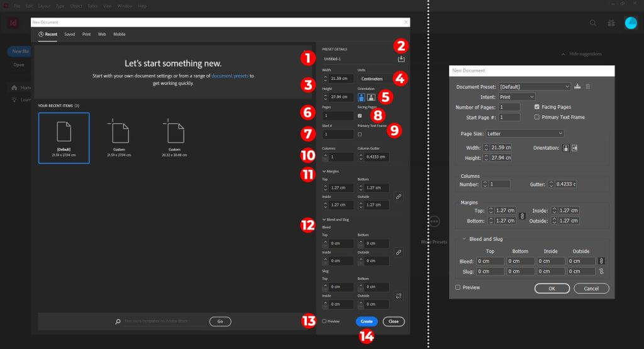The height and width of the screenshot is (349, 644).
Task: Click the save document preset icon
Action: click(x=401, y=58)
